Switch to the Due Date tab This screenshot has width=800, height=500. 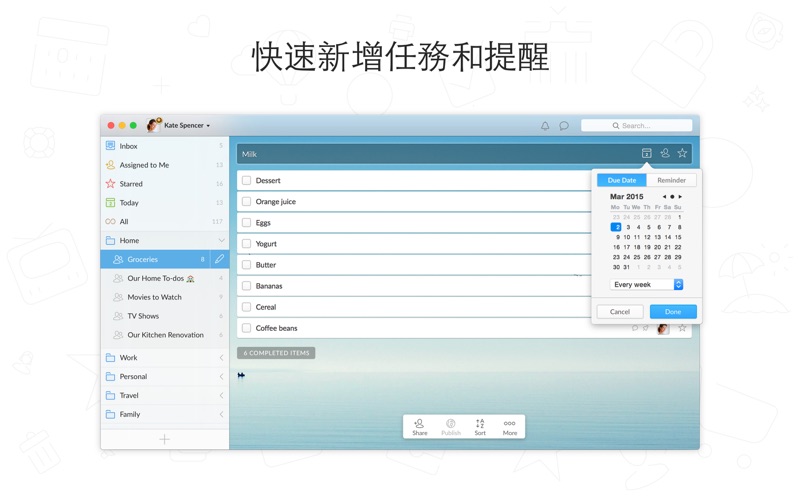621,180
